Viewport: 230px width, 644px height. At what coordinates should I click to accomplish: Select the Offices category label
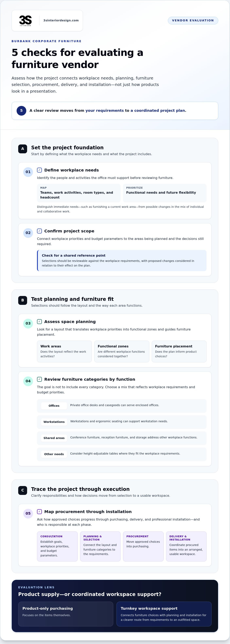[54, 406]
